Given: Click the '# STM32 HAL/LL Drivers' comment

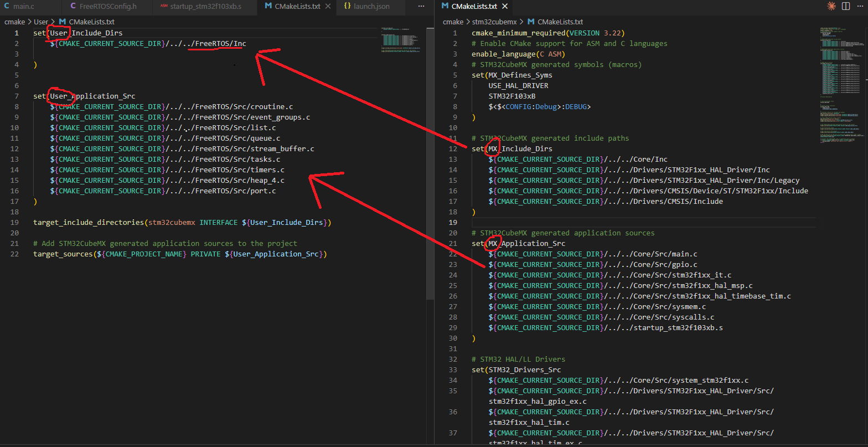Looking at the screenshot, I should point(518,359).
